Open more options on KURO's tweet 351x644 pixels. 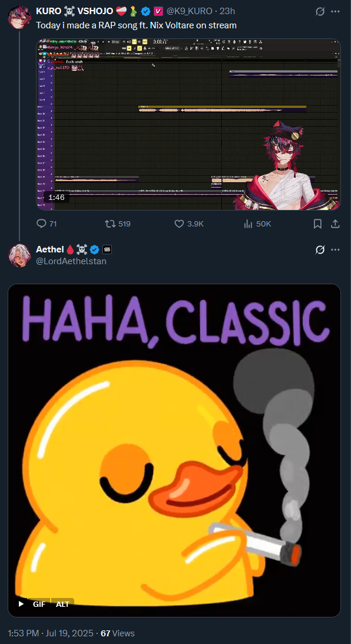click(336, 12)
